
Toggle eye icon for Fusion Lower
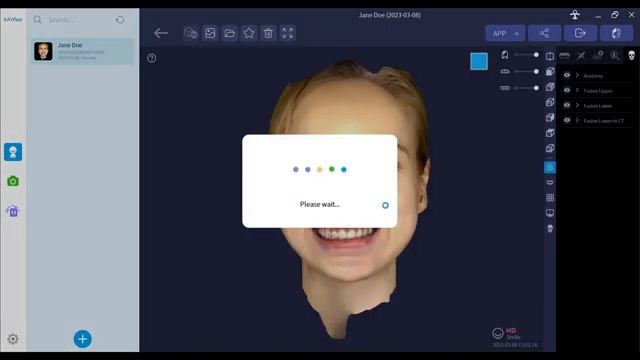click(567, 106)
